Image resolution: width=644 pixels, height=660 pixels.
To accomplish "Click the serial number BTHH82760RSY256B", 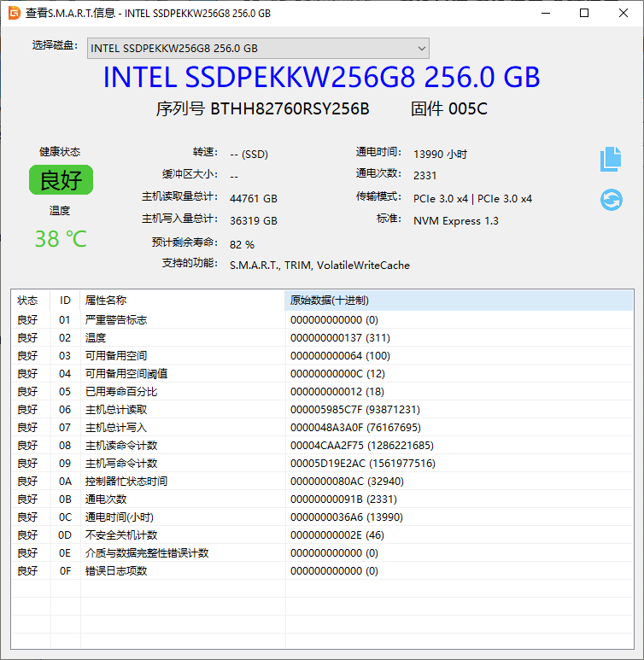I will click(x=290, y=109).
